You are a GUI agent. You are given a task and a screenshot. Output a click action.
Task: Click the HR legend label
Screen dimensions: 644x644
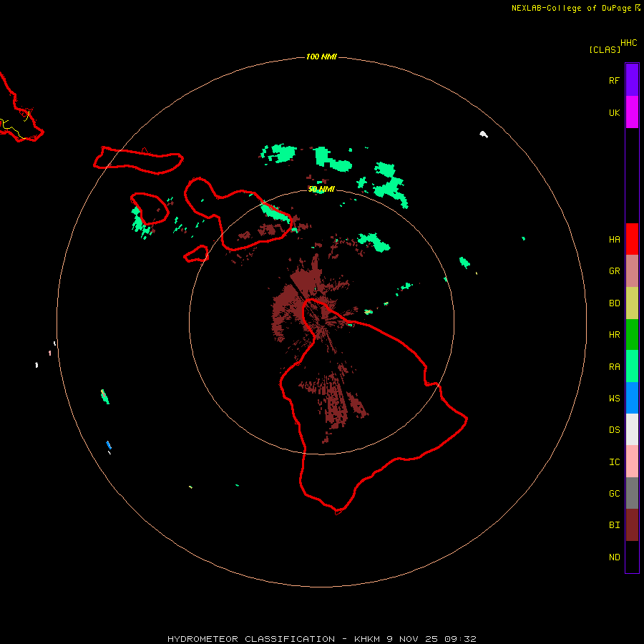click(614, 335)
